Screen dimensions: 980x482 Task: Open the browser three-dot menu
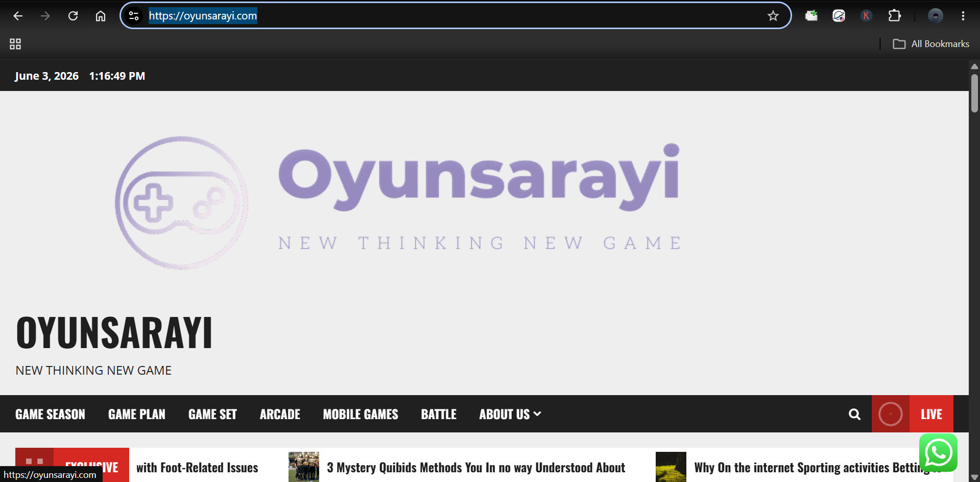[x=963, y=16]
